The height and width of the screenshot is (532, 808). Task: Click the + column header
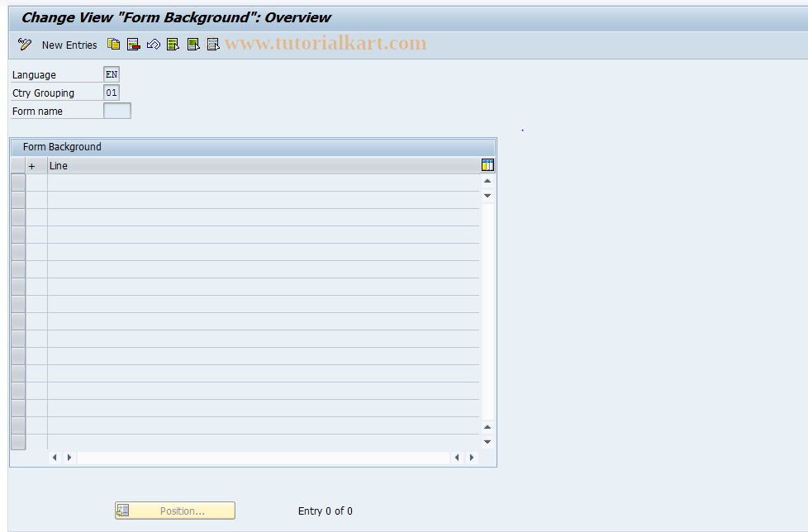click(36, 166)
